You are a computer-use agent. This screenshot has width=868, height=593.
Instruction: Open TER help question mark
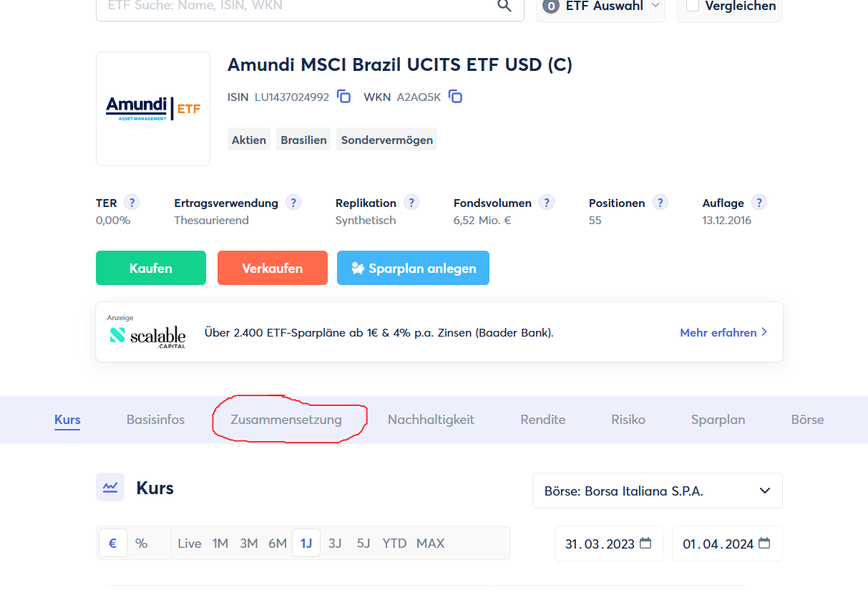tap(132, 203)
